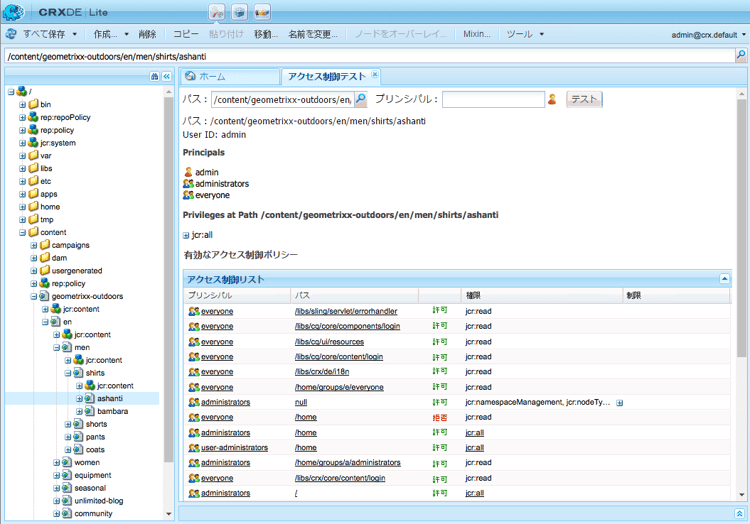
Task: Click the administrators group icon under Principals
Action: 188,183
